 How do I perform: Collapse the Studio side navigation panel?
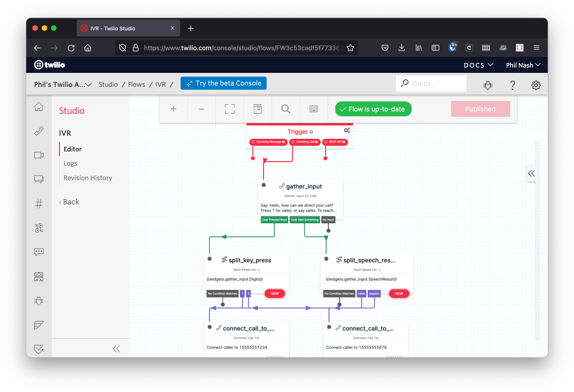pos(116,349)
